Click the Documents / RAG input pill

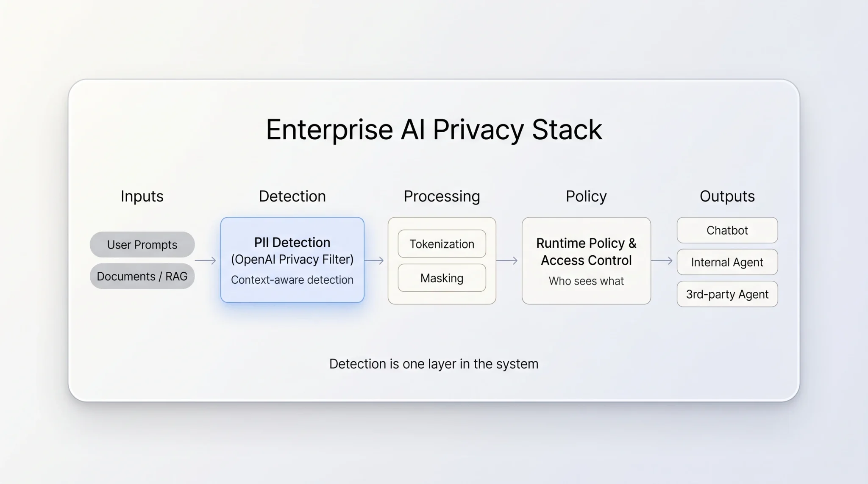pos(142,276)
